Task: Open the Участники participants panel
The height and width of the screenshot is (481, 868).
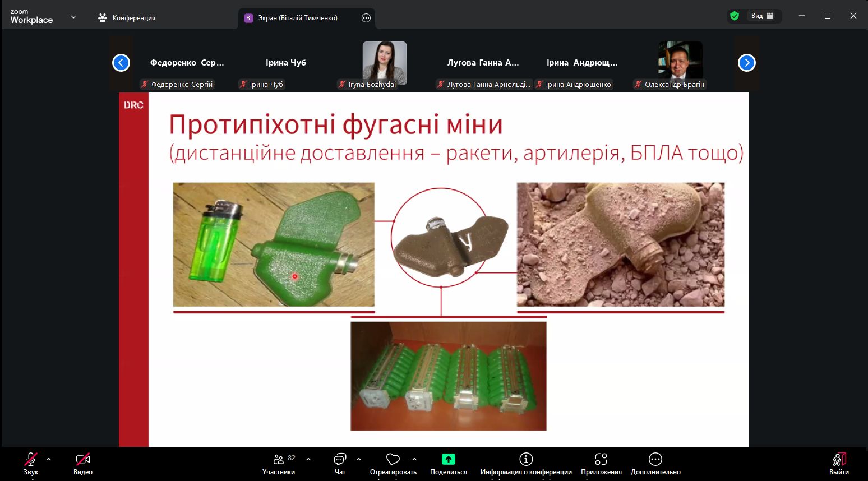Action: pyautogui.click(x=279, y=460)
